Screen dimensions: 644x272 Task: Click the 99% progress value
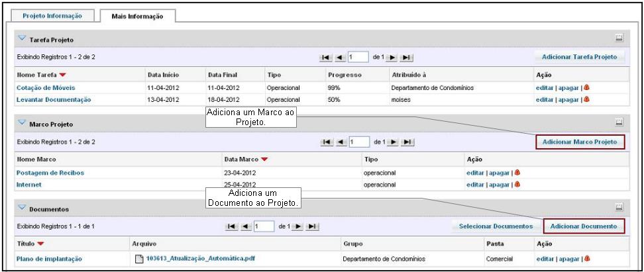[334, 88]
